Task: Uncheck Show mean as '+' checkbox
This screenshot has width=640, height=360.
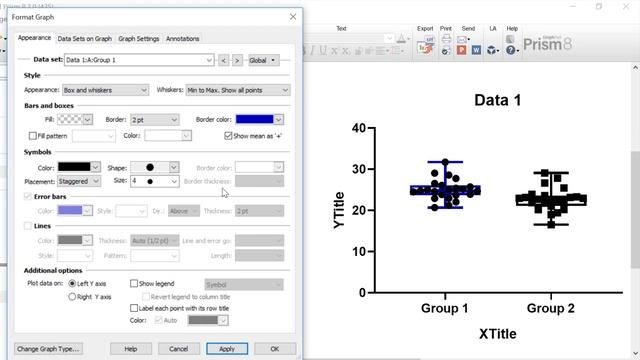Action: [228, 136]
